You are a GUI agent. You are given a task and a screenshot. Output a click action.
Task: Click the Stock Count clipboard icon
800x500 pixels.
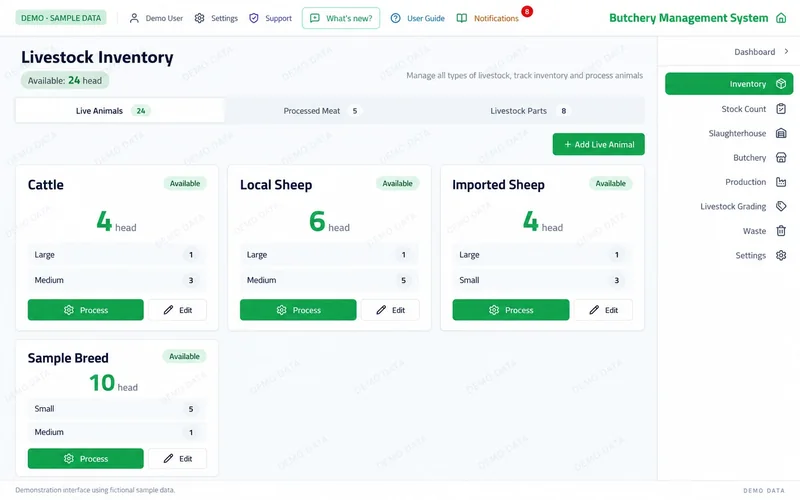[781, 109]
